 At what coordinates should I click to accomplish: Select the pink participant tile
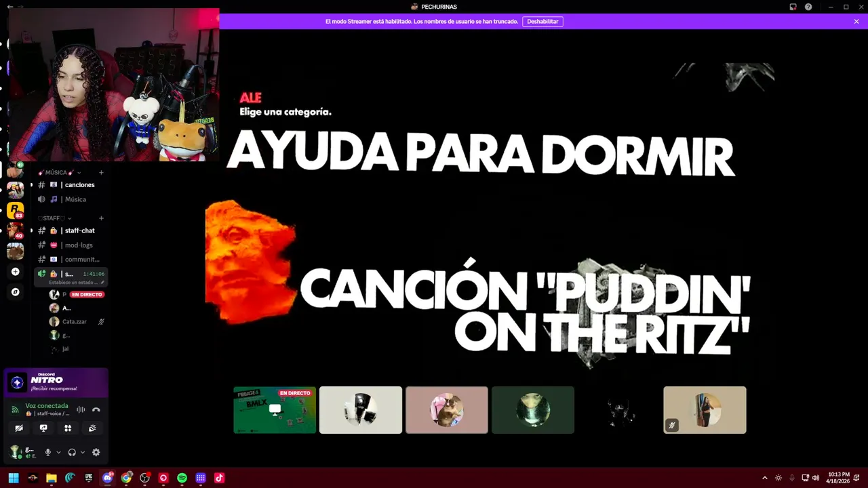(x=447, y=410)
